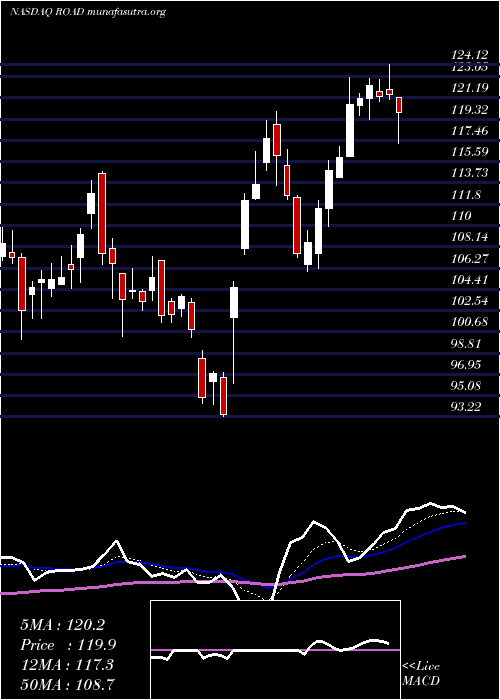Click the 106.27 price level label

pos(469,258)
